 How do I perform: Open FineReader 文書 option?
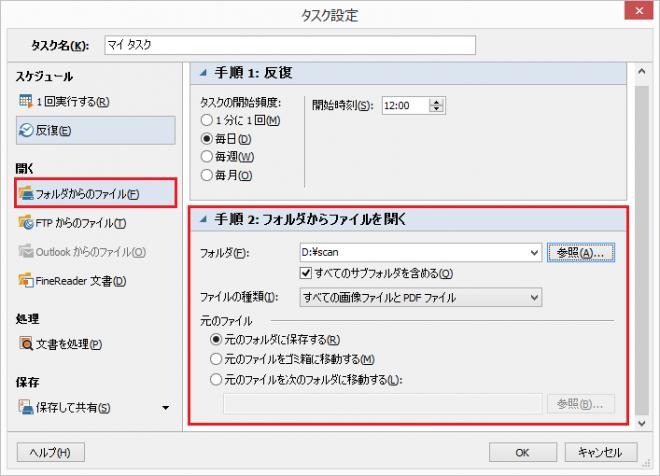tap(72, 281)
